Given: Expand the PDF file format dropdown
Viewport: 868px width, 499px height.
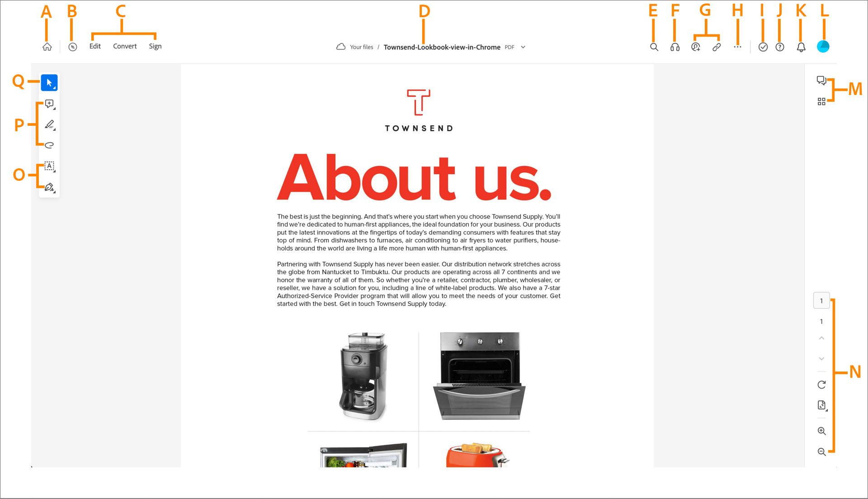Looking at the screenshot, I should pos(524,47).
